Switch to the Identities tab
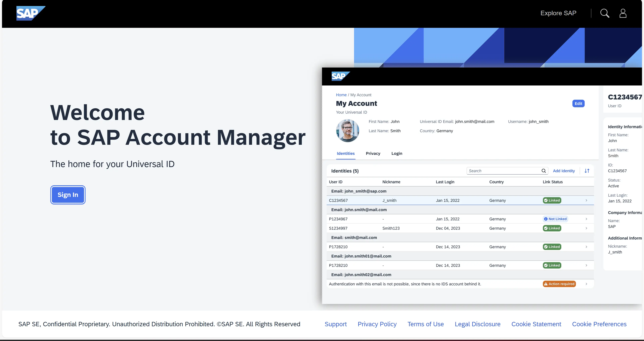 [345, 153]
